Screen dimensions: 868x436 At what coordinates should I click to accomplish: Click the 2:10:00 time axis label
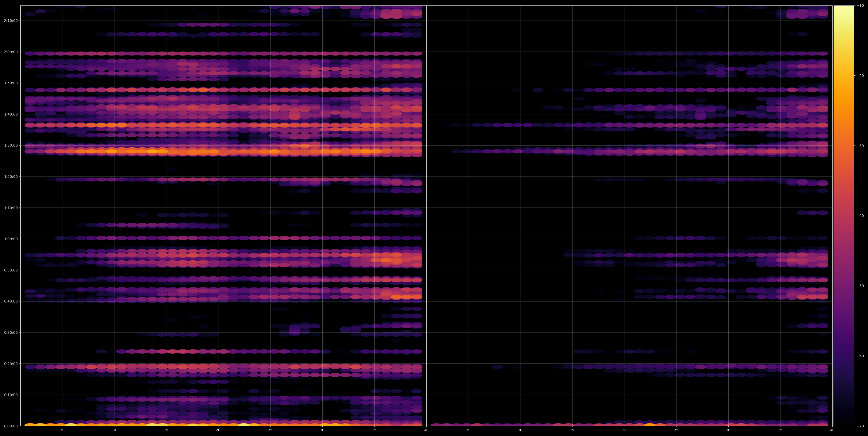coord(11,21)
